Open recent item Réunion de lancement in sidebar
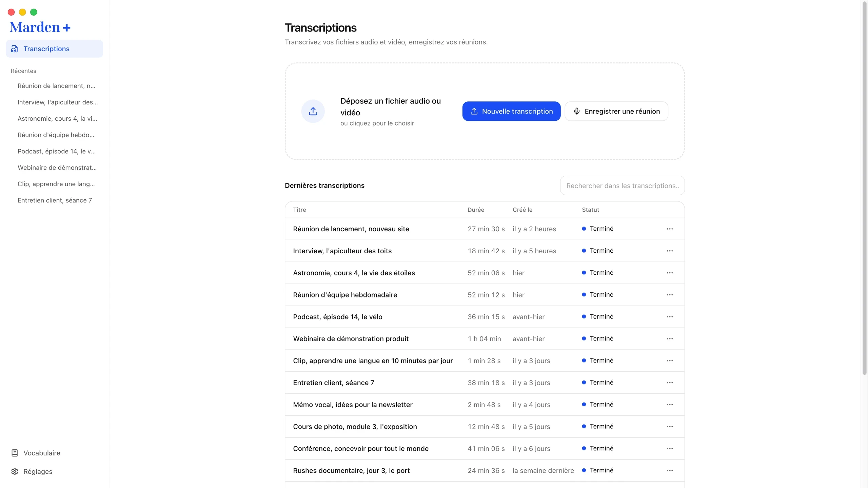 click(56, 86)
